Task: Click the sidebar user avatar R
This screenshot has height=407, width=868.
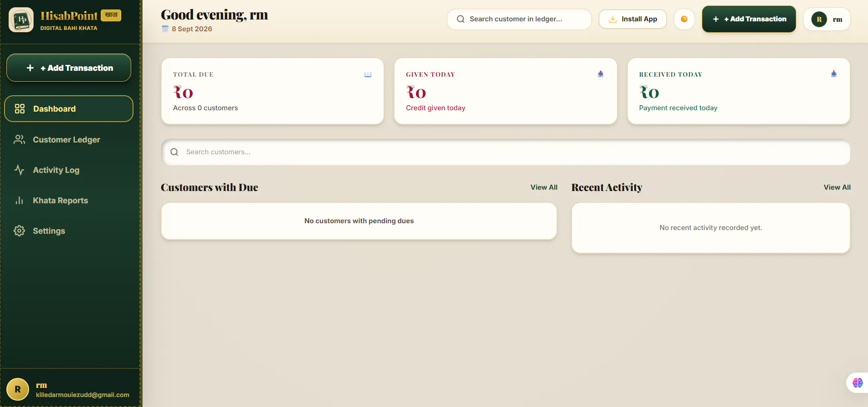Action: [18, 389]
